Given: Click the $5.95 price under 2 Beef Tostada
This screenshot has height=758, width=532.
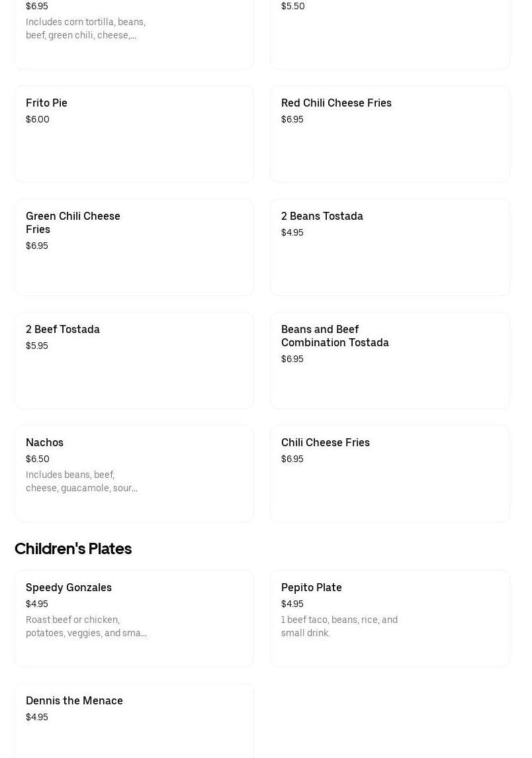Looking at the screenshot, I should [x=37, y=346].
